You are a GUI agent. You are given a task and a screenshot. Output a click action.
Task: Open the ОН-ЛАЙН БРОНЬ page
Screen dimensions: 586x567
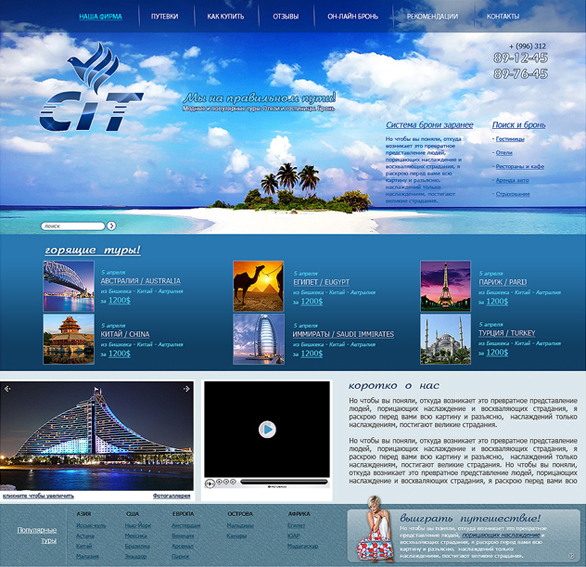point(352,16)
